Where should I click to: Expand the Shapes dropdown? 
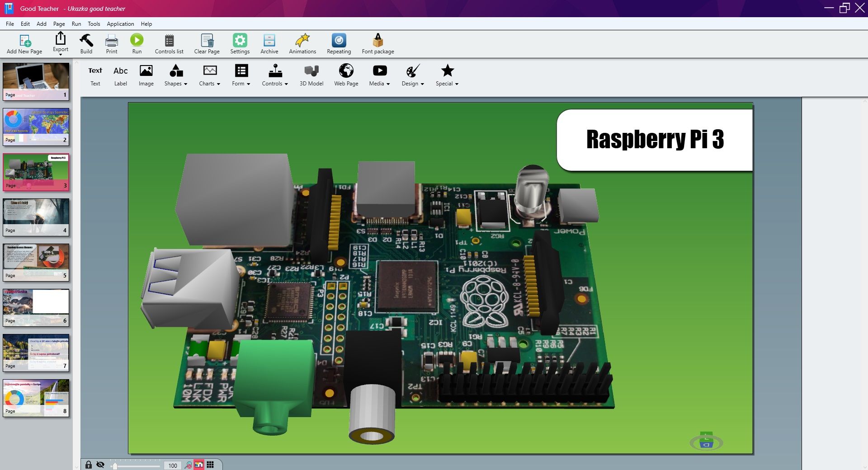pos(175,75)
